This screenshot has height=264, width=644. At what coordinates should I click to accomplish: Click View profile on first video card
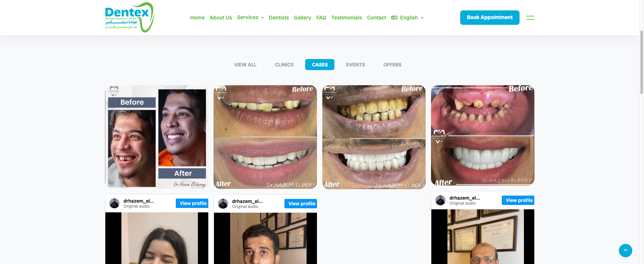point(192,203)
